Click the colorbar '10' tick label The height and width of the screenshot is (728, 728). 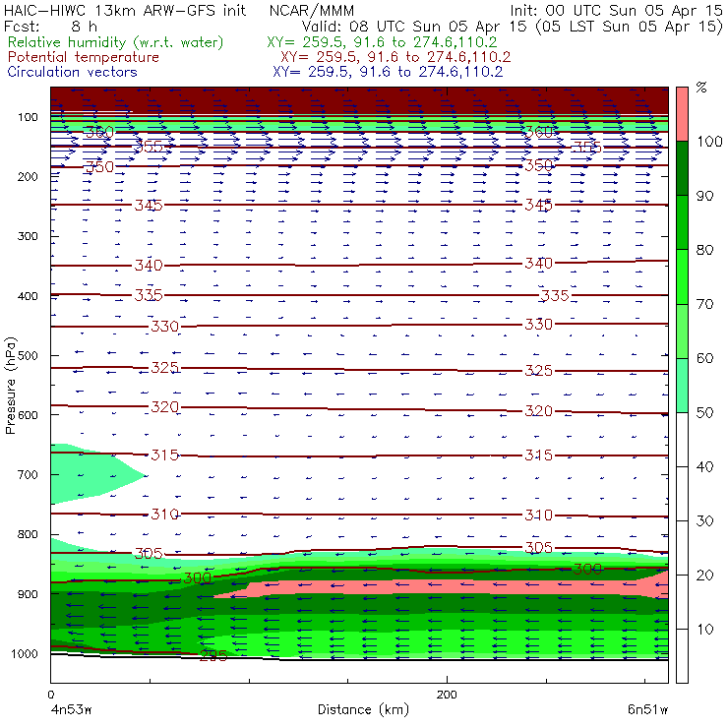[x=704, y=629]
